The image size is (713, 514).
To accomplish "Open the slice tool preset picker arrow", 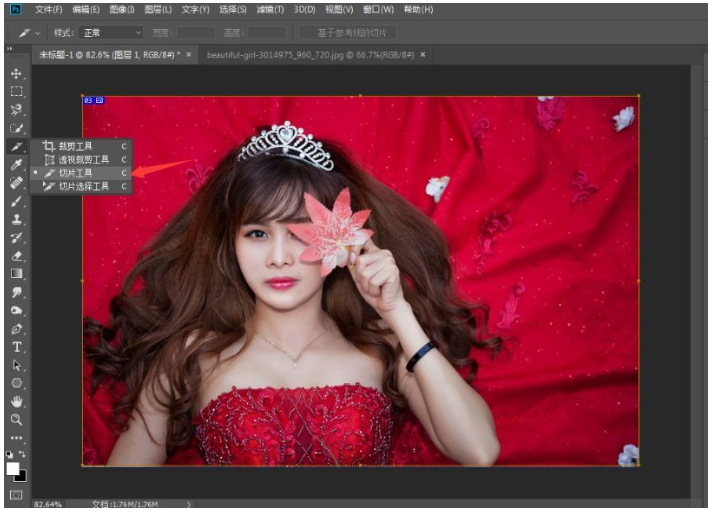I will [39, 33].
